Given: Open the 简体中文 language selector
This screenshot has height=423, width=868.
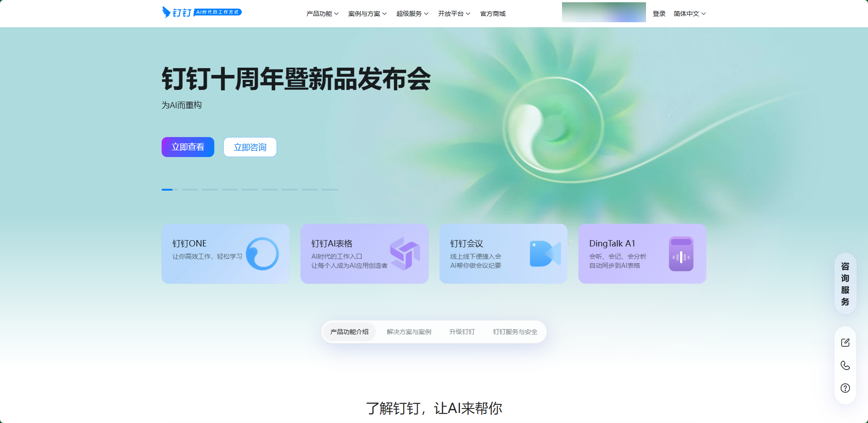Looking at the screenshot, I should (689, 14).
